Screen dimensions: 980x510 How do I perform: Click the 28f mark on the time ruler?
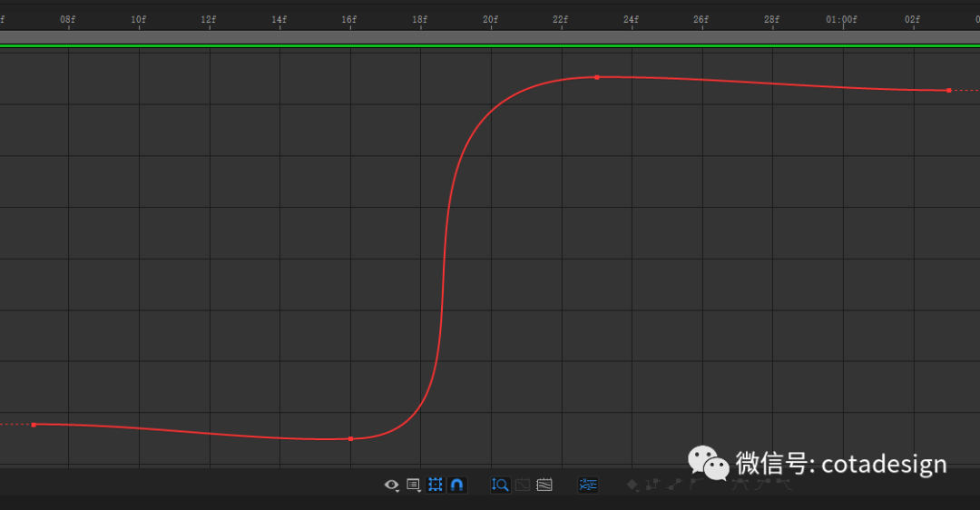[x=772, y=19]
